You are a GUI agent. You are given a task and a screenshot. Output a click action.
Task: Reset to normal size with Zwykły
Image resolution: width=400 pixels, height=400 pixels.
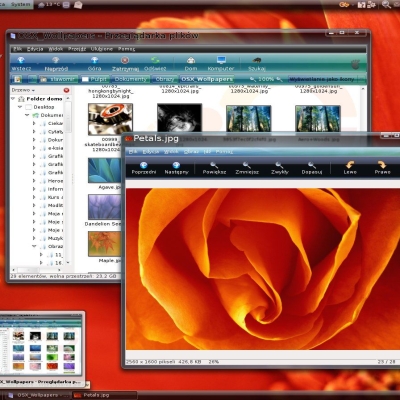(280, 168)
